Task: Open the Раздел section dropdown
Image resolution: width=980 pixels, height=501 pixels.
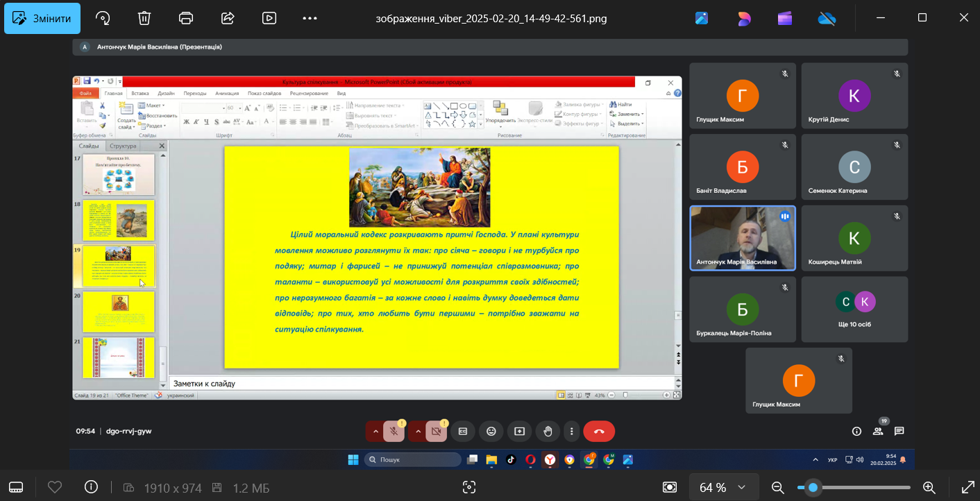Action: coord(153,126)
